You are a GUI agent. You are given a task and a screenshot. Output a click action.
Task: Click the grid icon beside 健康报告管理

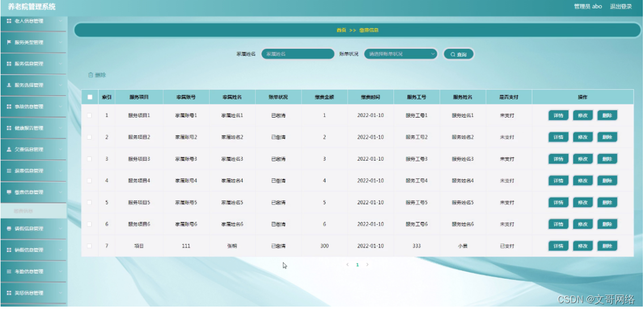tap(9, 128)
